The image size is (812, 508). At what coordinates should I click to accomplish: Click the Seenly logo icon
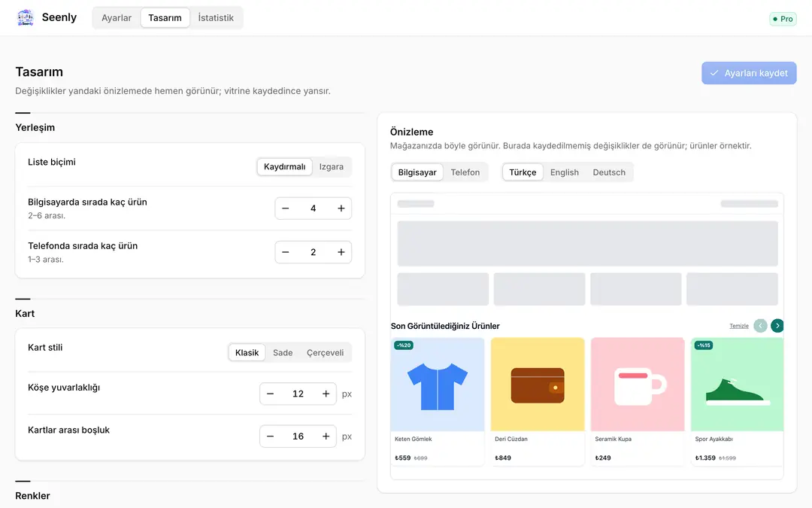[25, 17]
